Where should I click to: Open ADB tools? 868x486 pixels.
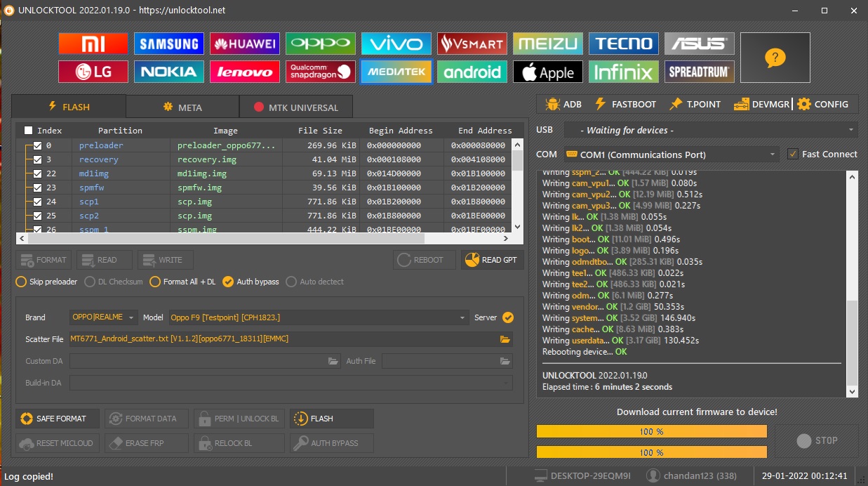(563, 104)
